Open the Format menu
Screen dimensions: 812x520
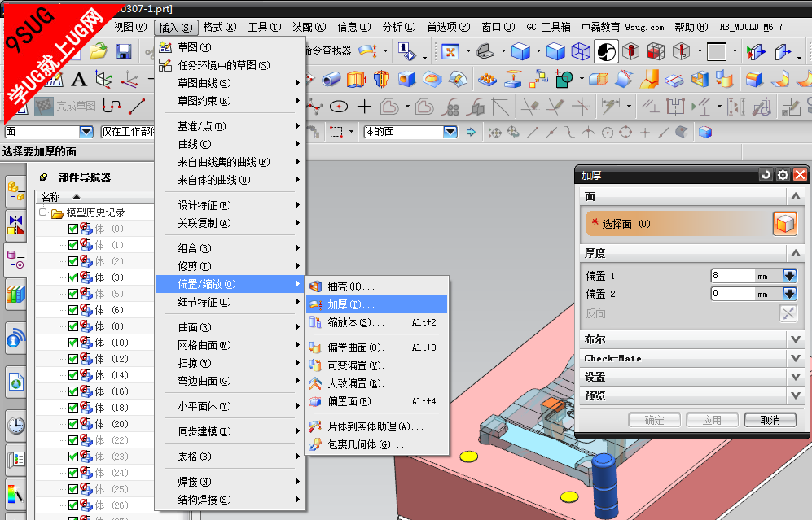click(220, 27)
